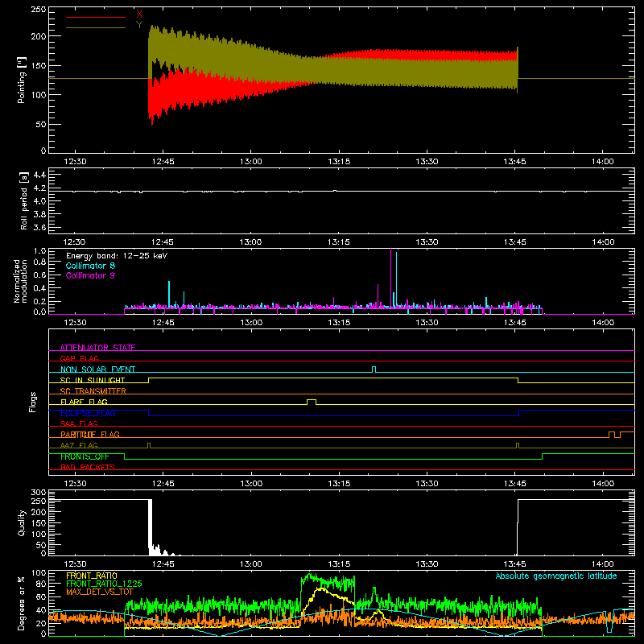Click the 13:00 tick under modulation plot
The width and height of the screenshot is (644, 644).
[x=251, y=323]
